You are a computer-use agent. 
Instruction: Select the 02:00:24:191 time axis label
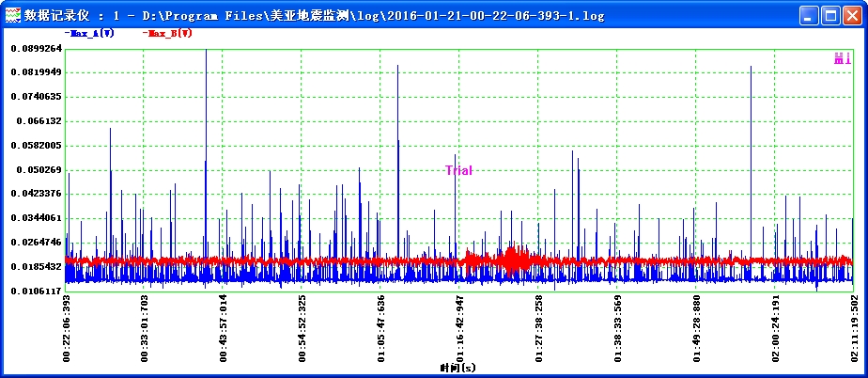coord(775,327)
